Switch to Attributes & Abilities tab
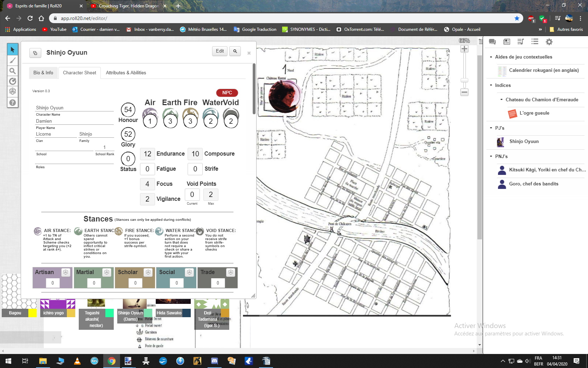The image size is (588, 368). pos(126,73)
